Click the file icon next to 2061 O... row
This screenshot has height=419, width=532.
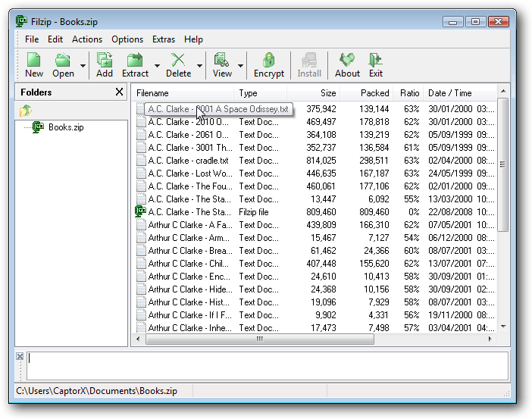click(x=141, y=135)
